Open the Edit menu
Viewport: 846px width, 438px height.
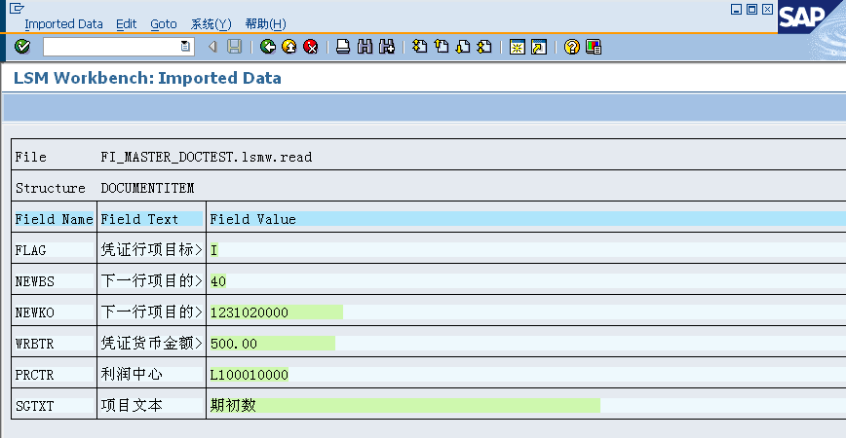point(126,24)
